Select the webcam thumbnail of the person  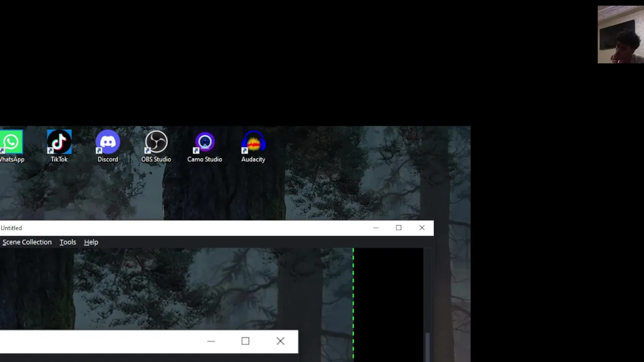620,35
